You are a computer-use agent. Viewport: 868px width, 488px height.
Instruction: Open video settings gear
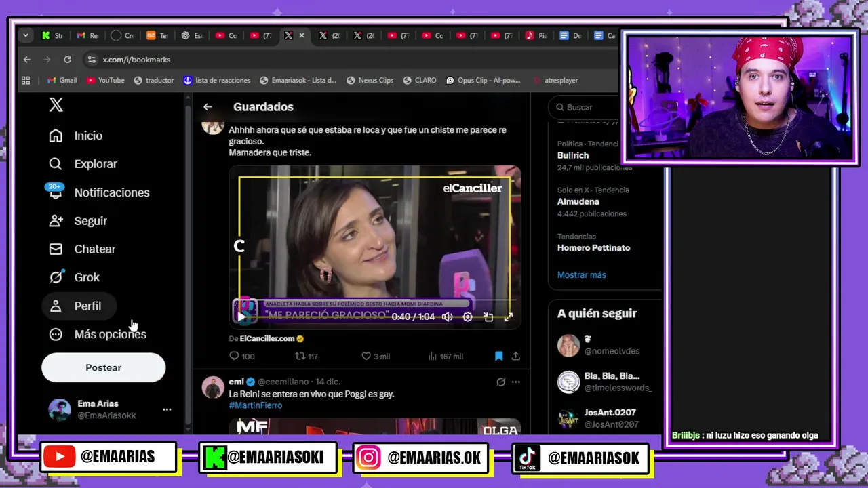coord(467,317)
